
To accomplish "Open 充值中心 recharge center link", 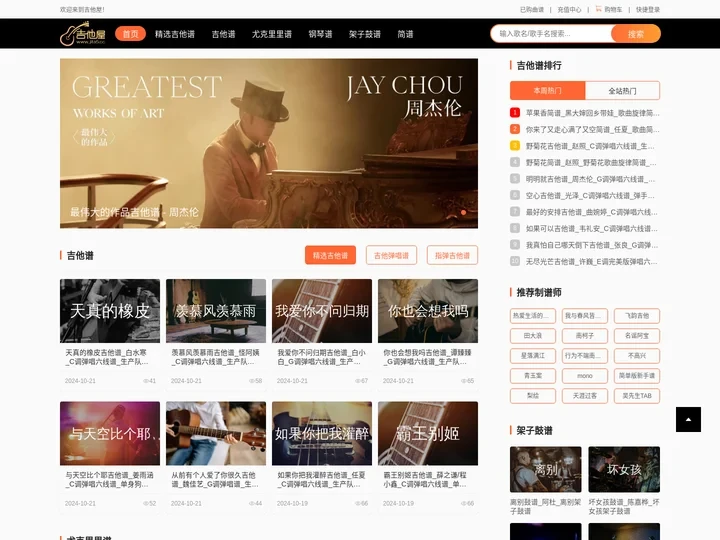I will 569,9.
